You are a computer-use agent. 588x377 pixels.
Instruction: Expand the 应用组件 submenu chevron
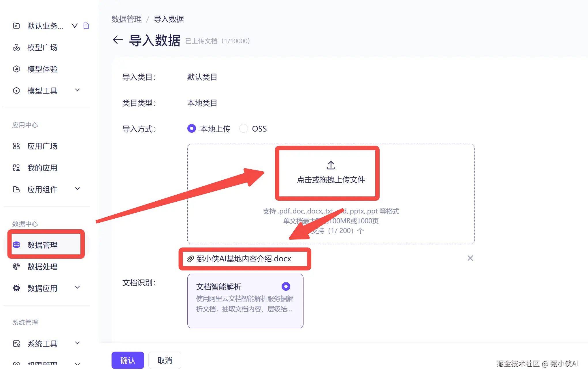77,189
